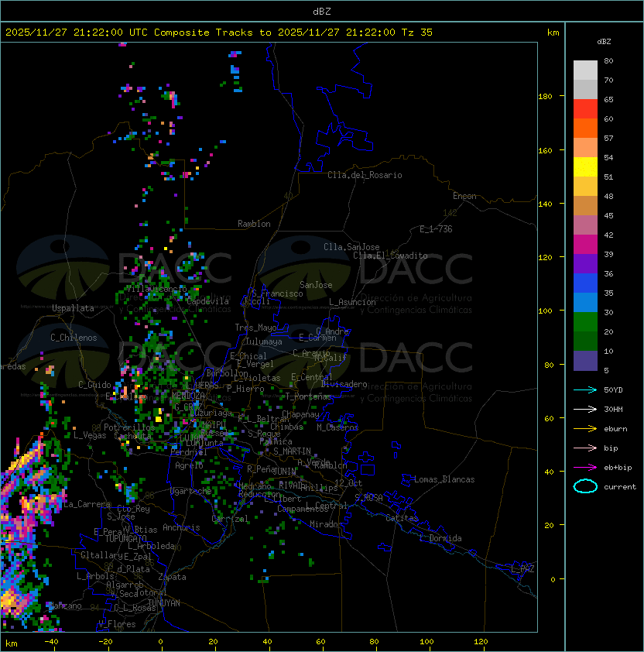Click the 'Anchoris' map label
This screenshot has height=652, width=644.
(181, 527)
